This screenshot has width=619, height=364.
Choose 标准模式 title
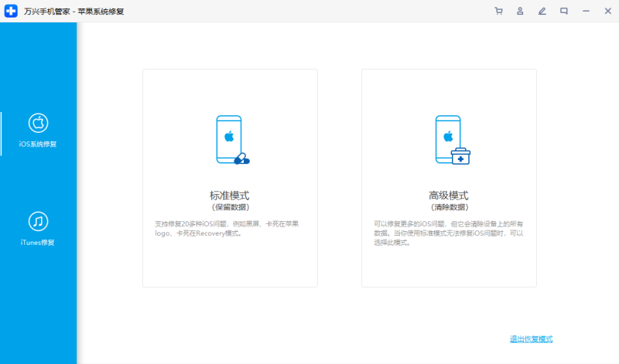point(229,196)
